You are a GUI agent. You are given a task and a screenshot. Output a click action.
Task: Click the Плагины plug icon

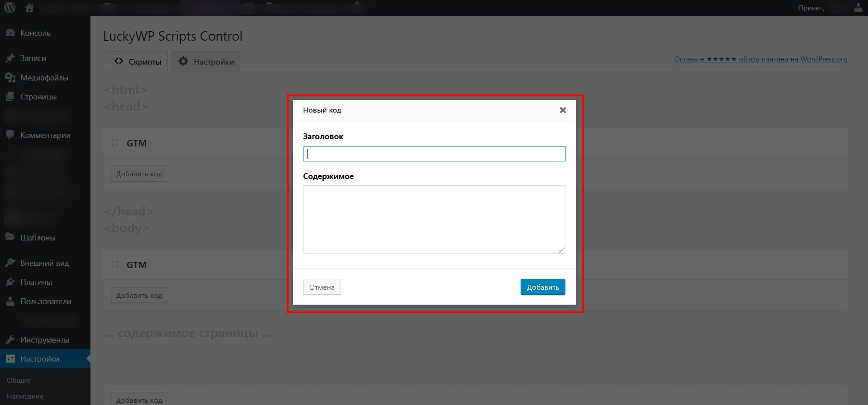point(10,282)
